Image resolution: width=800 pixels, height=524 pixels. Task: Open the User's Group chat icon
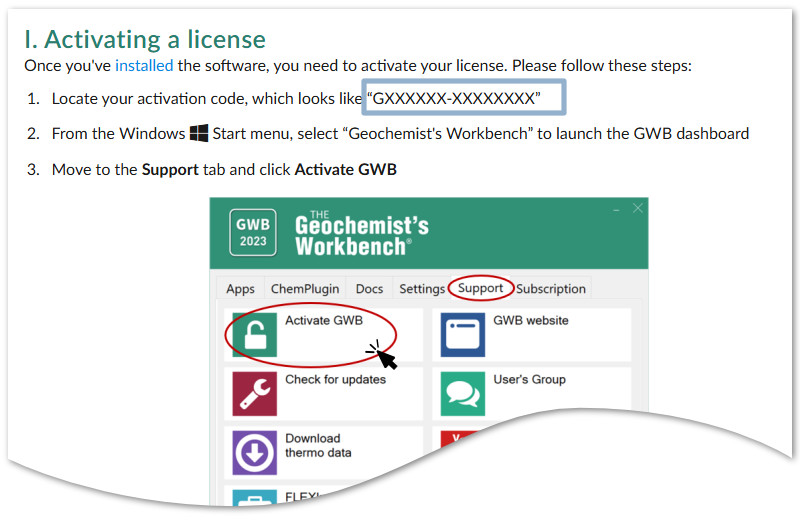[463, 394]
